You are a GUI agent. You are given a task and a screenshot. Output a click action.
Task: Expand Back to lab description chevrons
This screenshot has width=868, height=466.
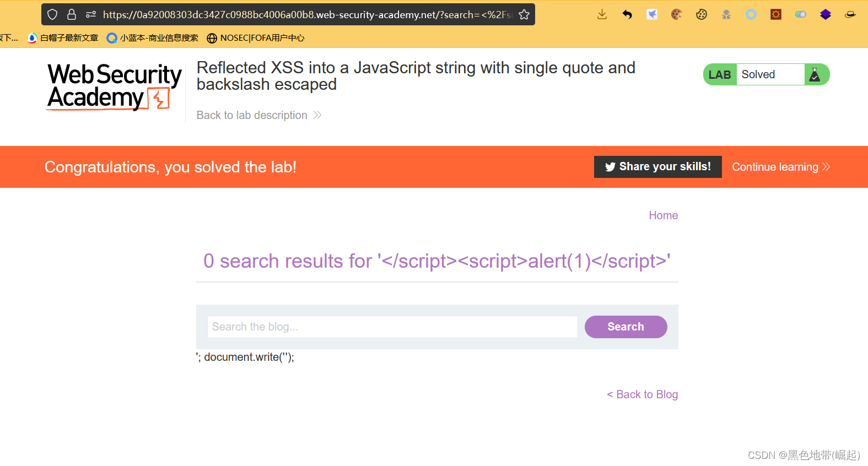(x=317, y=115)
